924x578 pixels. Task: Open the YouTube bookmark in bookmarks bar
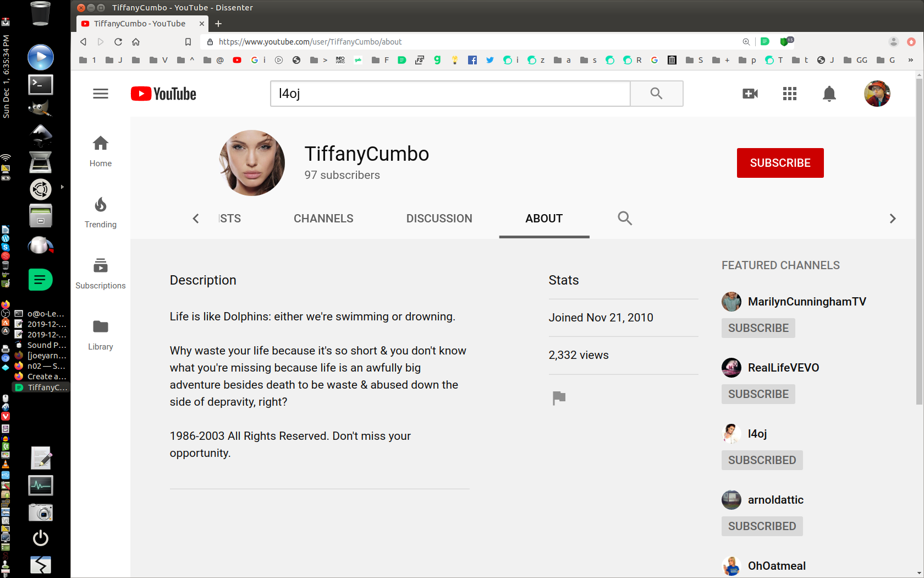click(237, 60)
